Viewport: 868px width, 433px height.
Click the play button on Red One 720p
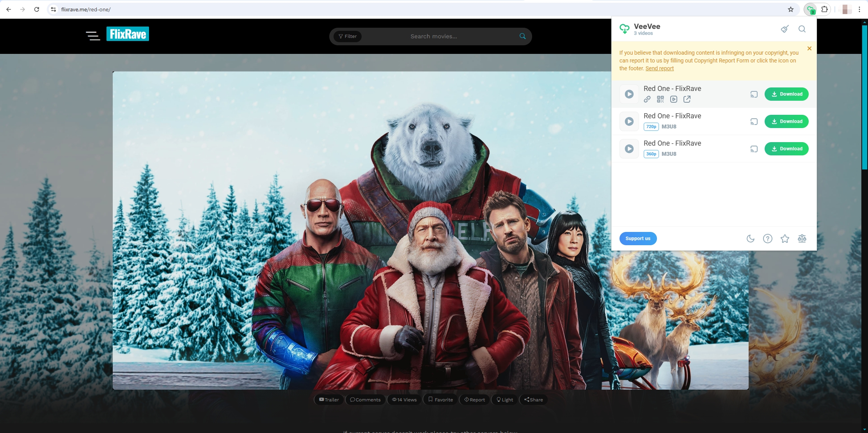[x=628, y=121]
